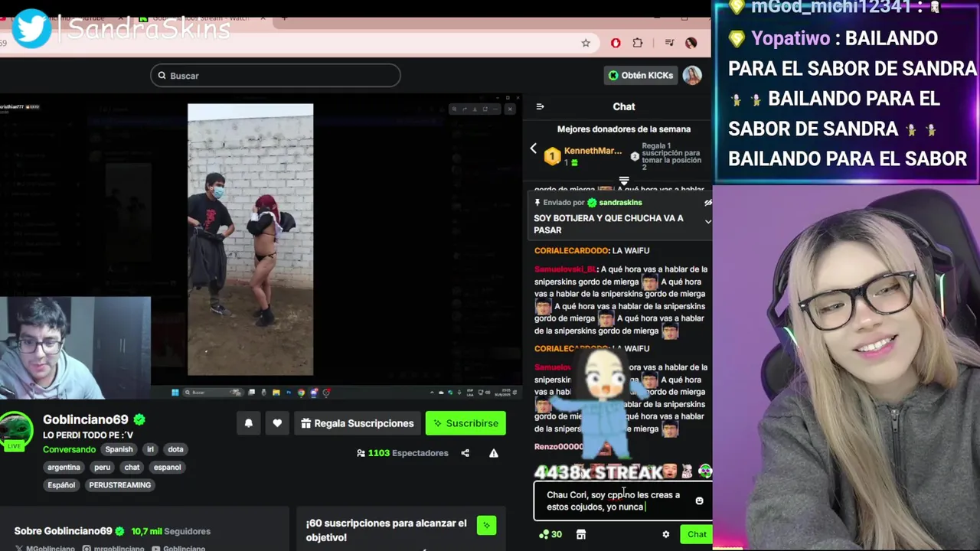
Task: Click the Goblinciano69 channel name heading
Action: [86, 419]
